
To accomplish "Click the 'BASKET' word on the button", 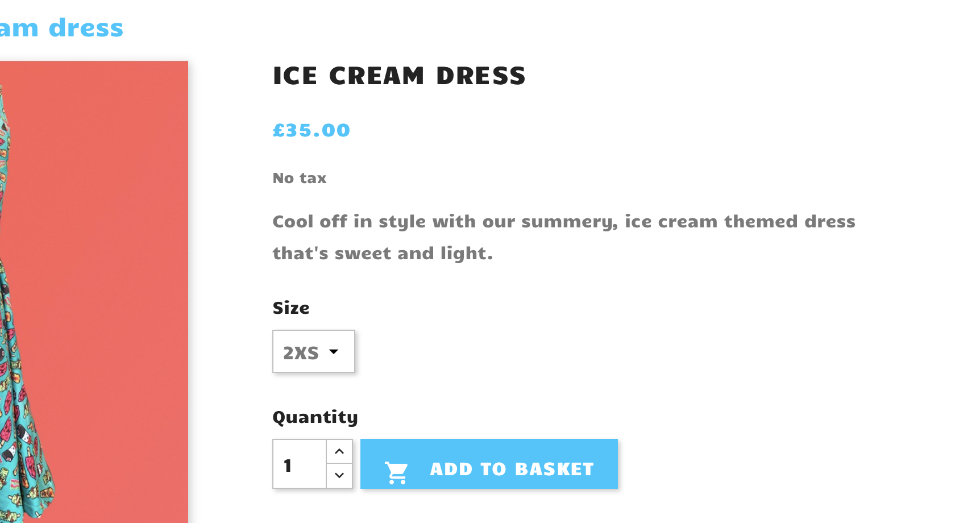I will tap(554, 469).
